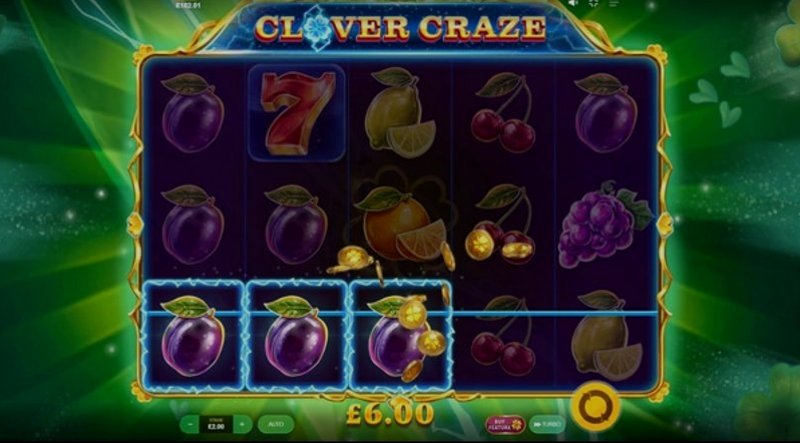Click the lemon on the bottom right
Viewport: 800px width, 443px height.
click(x=606, y=336)
